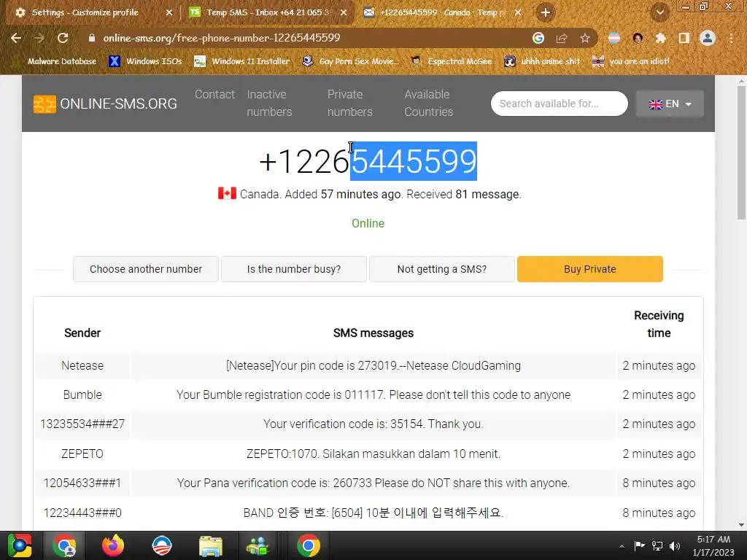Select the ZEPETO:1070 message
747x560 pixels.
tap(373, 454)
